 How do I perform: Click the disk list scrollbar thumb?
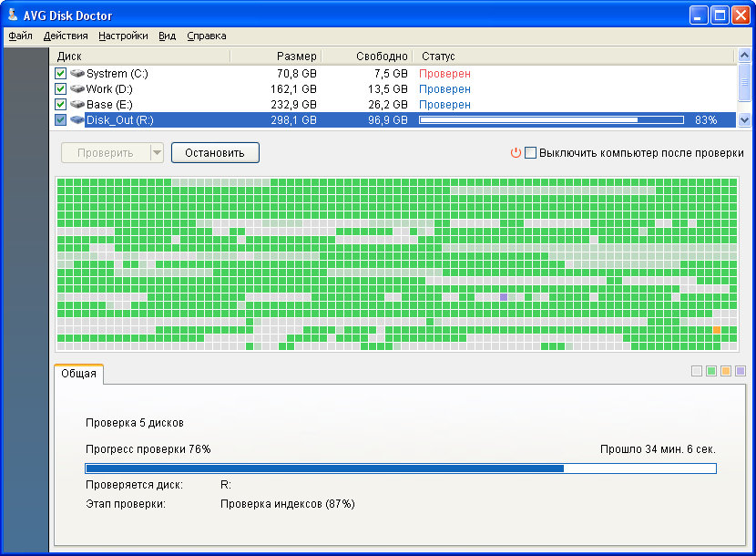click(744, 82)
